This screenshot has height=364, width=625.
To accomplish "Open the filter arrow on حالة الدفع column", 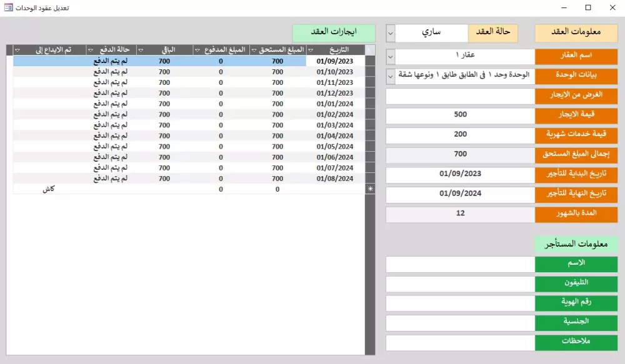I will click(x=89, y=49).
